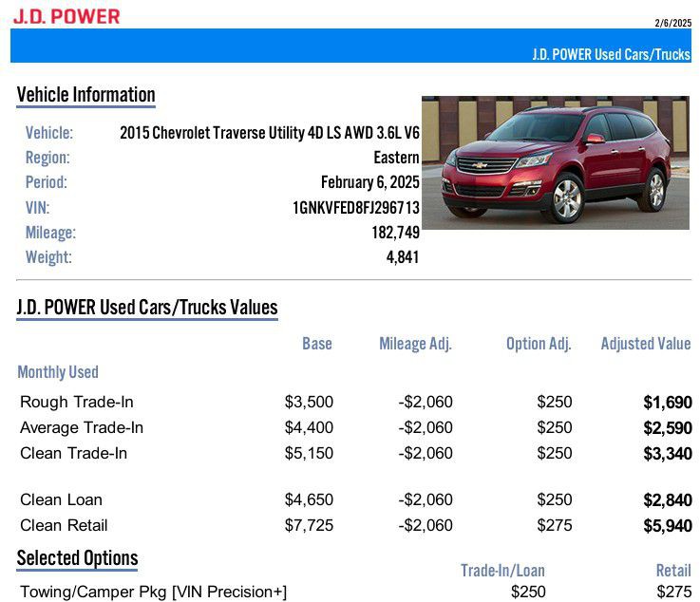Click the Mileage Adj. column header
This screenshot has width=700, height=602.
(416, 344)
